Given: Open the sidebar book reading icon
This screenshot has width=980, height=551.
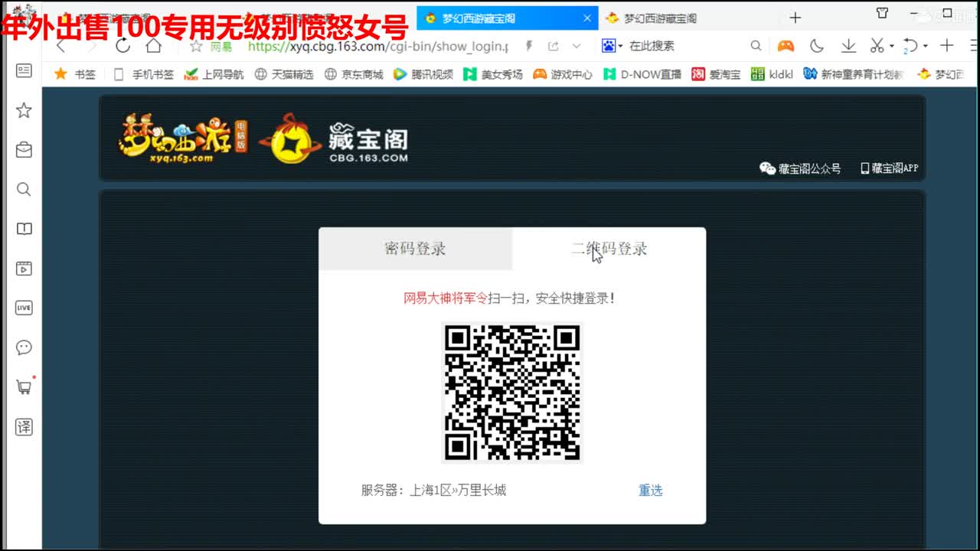Looking at the screenshot, I should (x=24, y=229).
